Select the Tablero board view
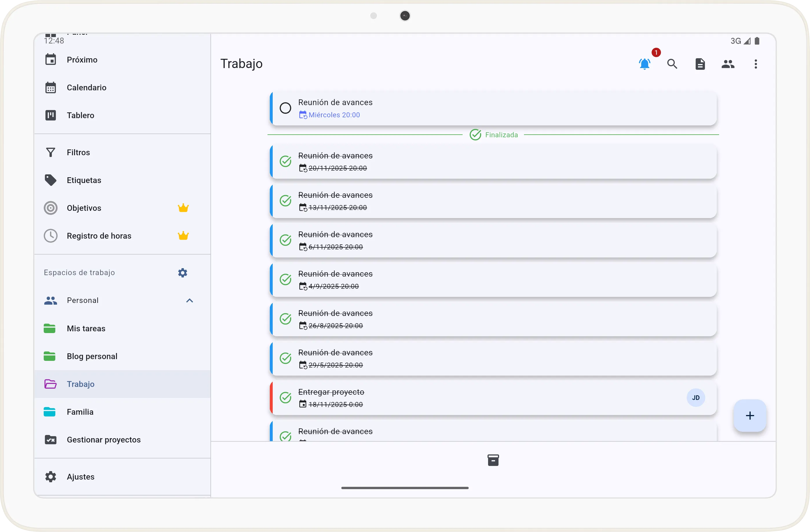Viewport: 810px width, 532px height. [x=80, y=115]
